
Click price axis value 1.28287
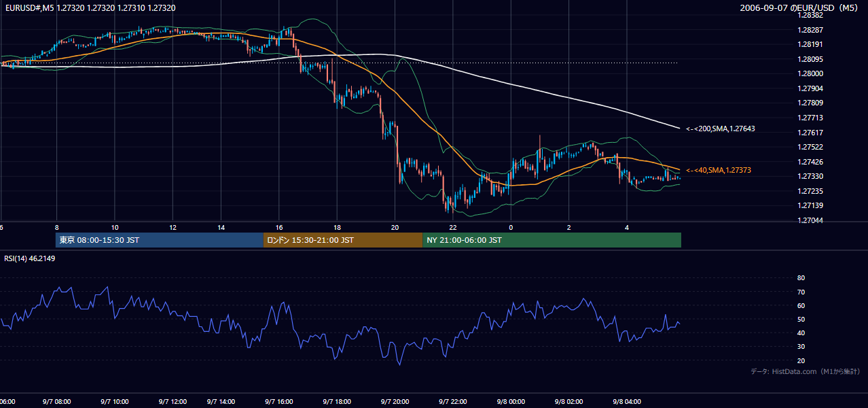pyautogui.click(x=810, y=30)
